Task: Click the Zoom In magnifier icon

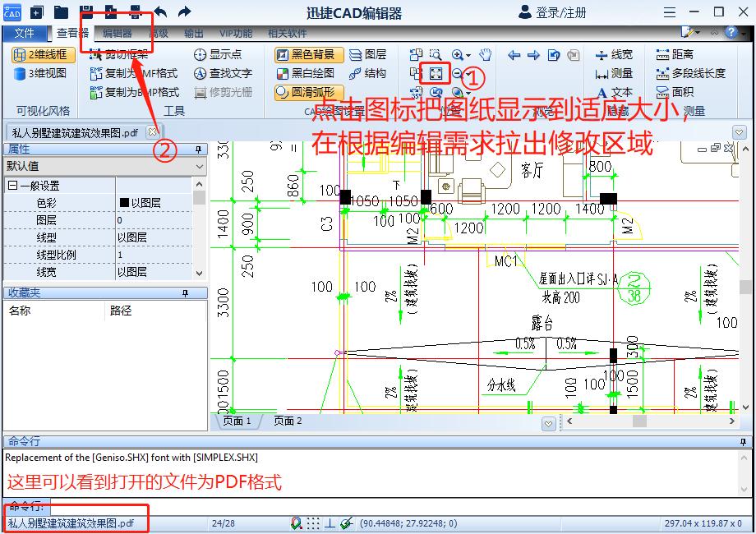Action: pos(458,53)
